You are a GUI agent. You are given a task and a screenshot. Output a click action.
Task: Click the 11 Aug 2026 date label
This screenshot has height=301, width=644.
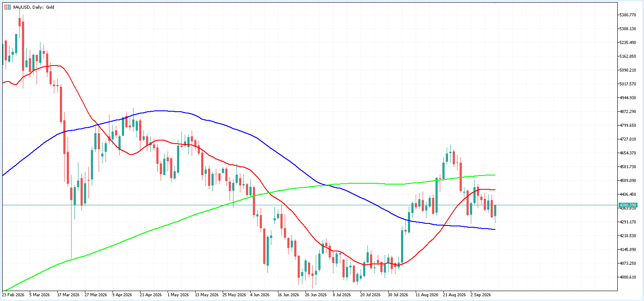426,295
